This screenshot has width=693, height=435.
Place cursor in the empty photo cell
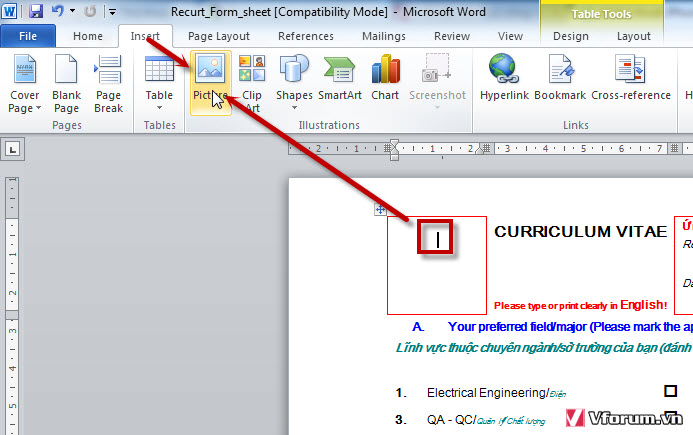click(x=437, y=265)
